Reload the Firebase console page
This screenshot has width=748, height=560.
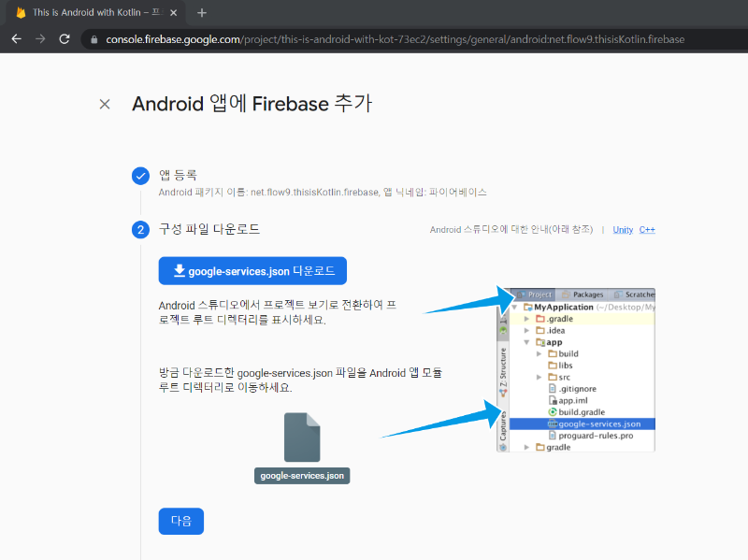pos(65,39)
